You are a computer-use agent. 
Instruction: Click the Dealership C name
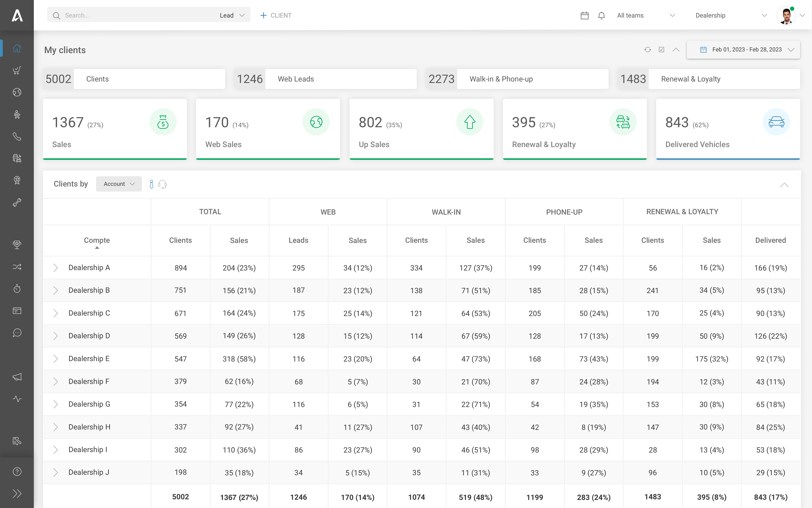[89, 313]
